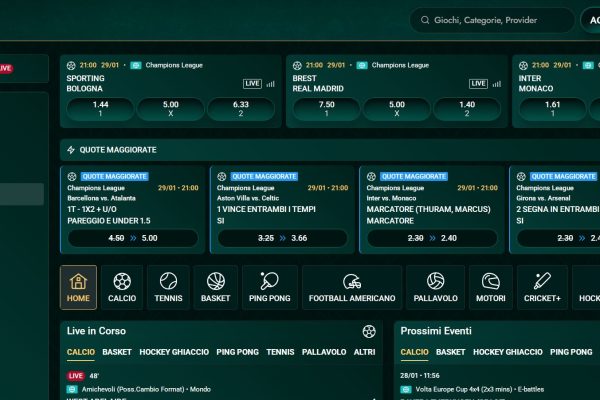Click the search magnifier icon
The height and width of the screenshot is (400, 600).
coord(425,20)
